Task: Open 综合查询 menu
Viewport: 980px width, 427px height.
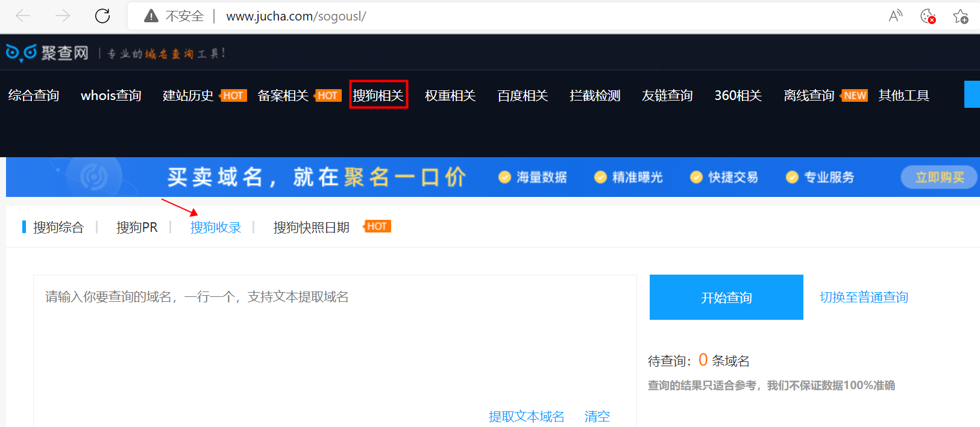Action: 34,95
